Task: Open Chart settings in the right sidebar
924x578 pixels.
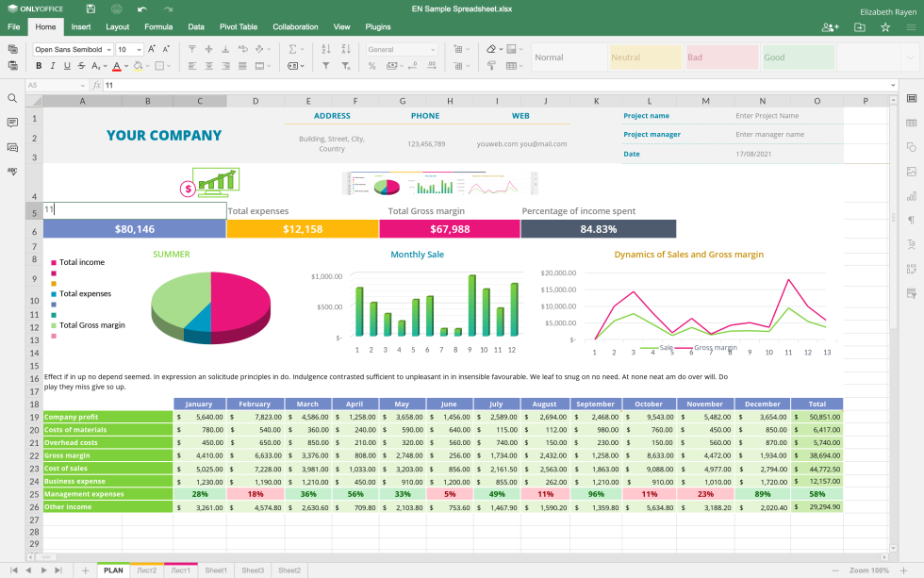Action: coord(911,194)
